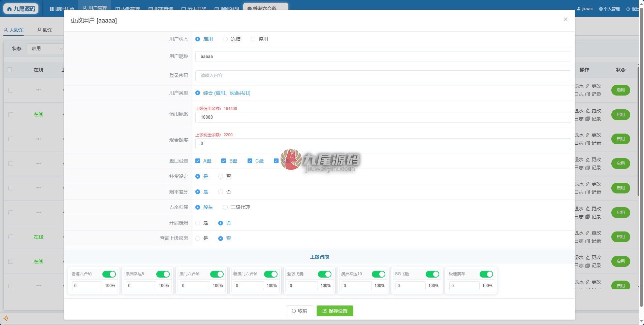Screen dimensions: 644x325
Task: Open 个人管理 gear icon in header
Action: [x=601, y=9]
